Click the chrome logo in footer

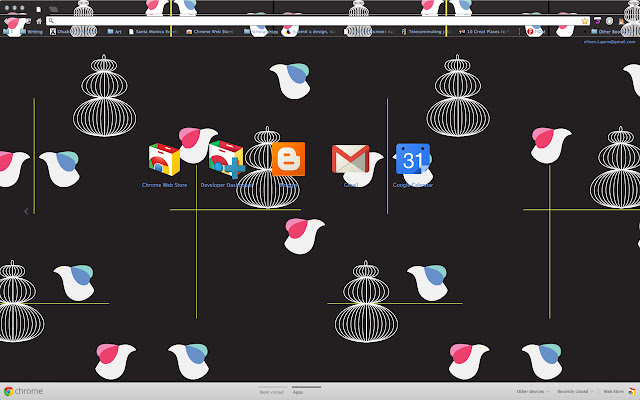coord(23,391)
